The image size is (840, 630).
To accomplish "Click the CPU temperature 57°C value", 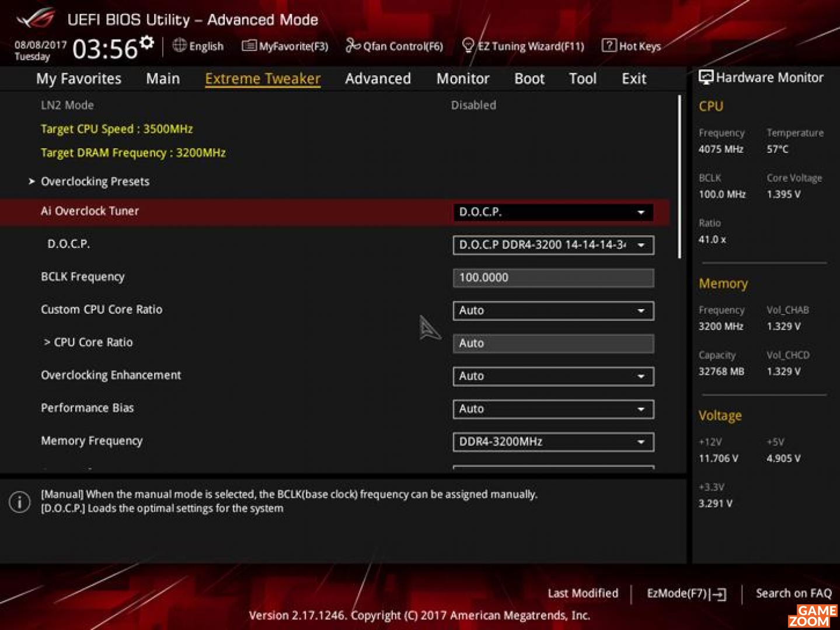I will click(x=778, y=149).
